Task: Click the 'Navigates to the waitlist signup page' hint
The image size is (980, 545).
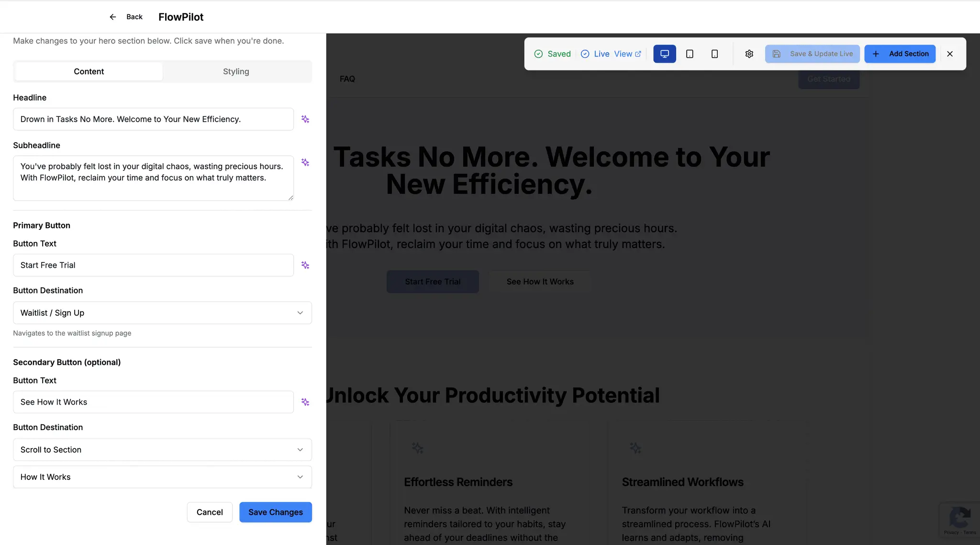Action: 72,333
